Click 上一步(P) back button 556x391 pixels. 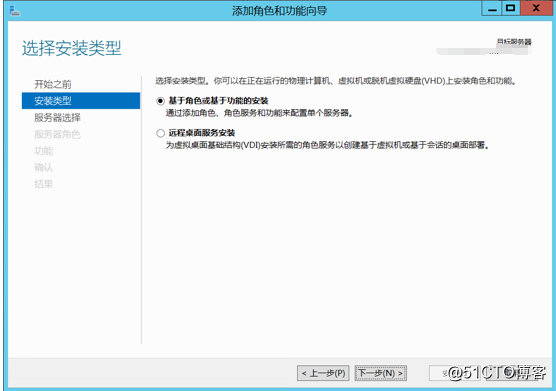[323, 373]
